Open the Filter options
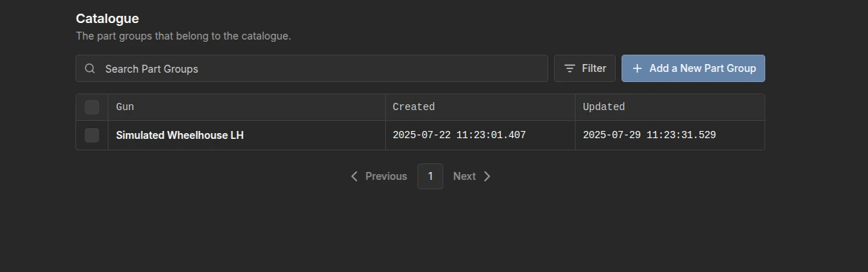The width and height of the screenshot is (868, 272). (585, 68)
